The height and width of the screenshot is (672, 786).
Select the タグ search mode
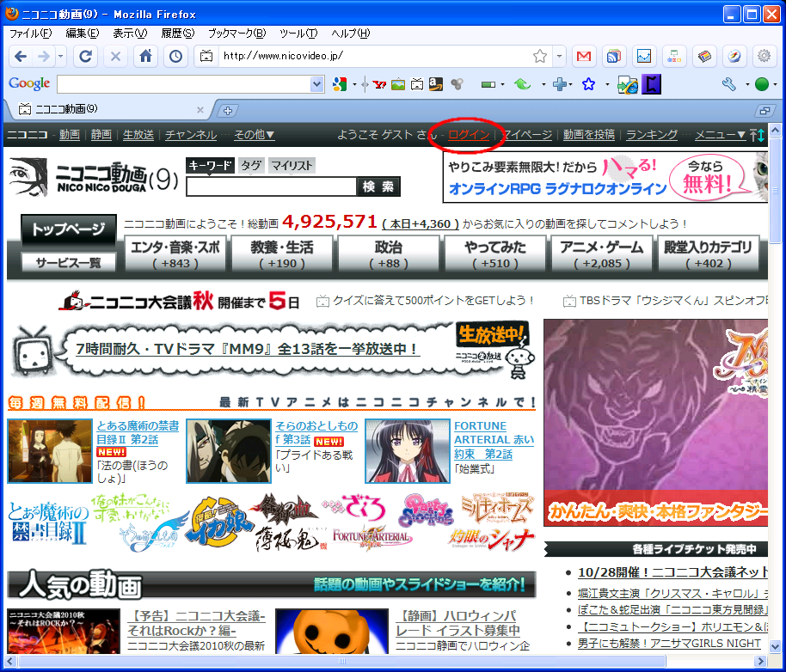(x=251, y=165)
